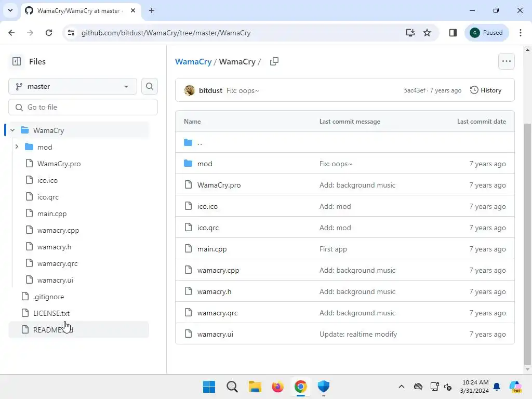
Task: Select wamacry.qrc in the file tree
Action: click(x=57, y=263)
